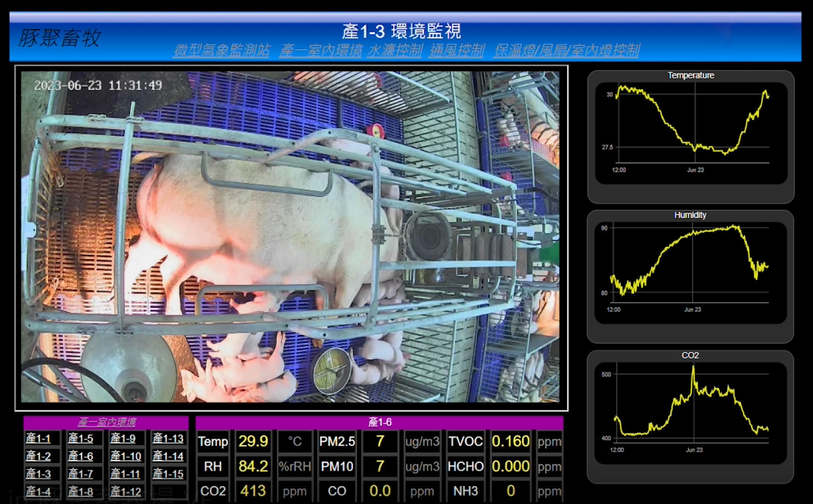
Task: Click the 產一室內環境 table header link
Action: click(106, 422)
